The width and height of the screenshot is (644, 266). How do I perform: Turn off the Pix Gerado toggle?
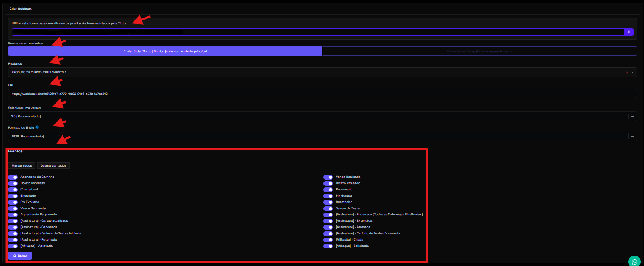coord(328,196)
